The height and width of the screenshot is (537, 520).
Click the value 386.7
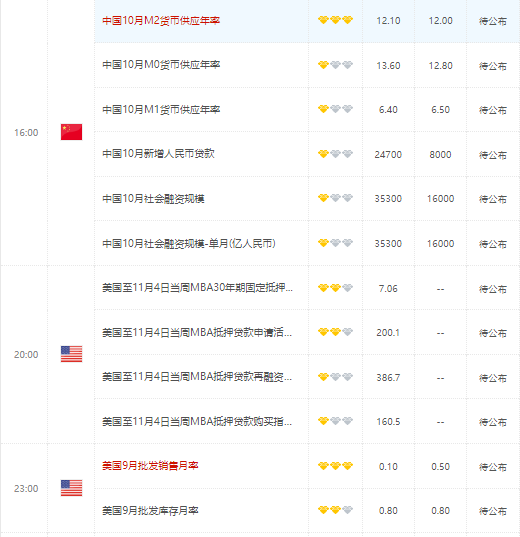click(388, 377)
